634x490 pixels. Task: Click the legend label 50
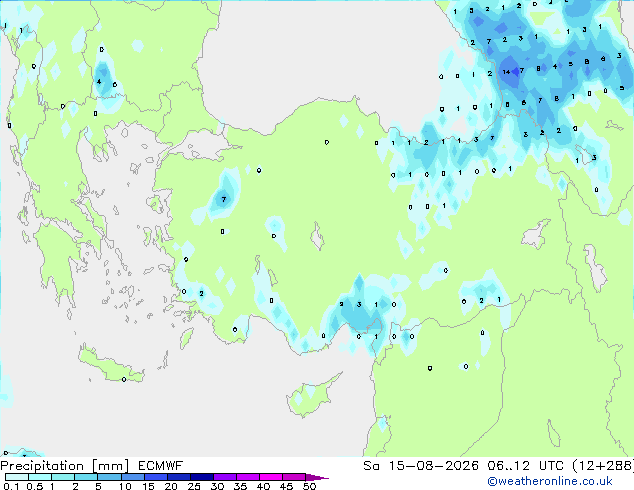tap(309, 486)
